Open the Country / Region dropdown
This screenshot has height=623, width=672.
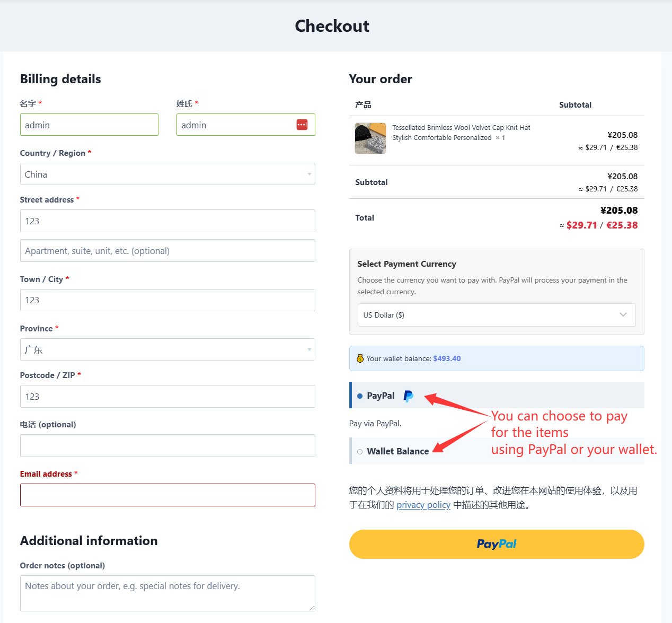(x=167, y=174)
